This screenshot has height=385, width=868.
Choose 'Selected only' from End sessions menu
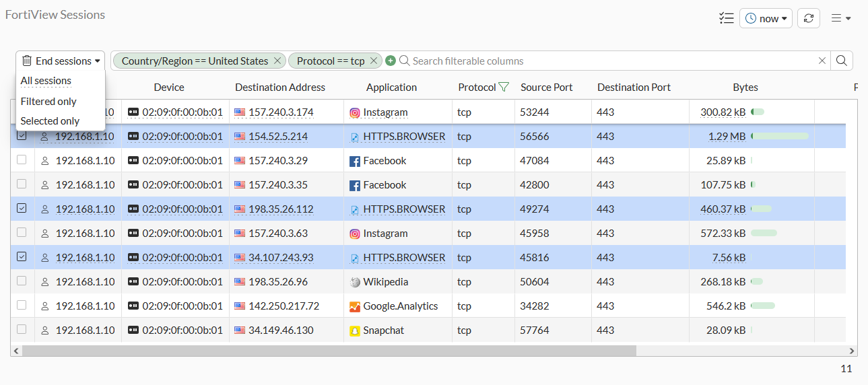tap(50, 121)
